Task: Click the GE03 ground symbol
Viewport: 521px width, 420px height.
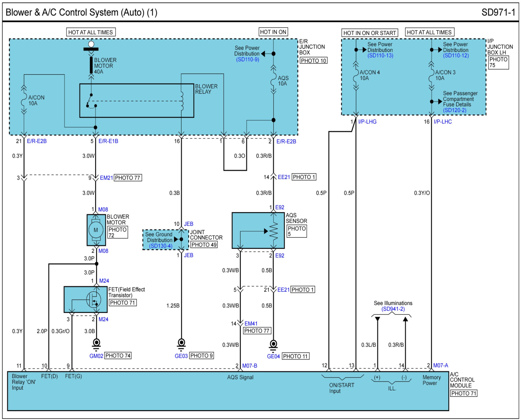Action: click(x=181, y=344)
